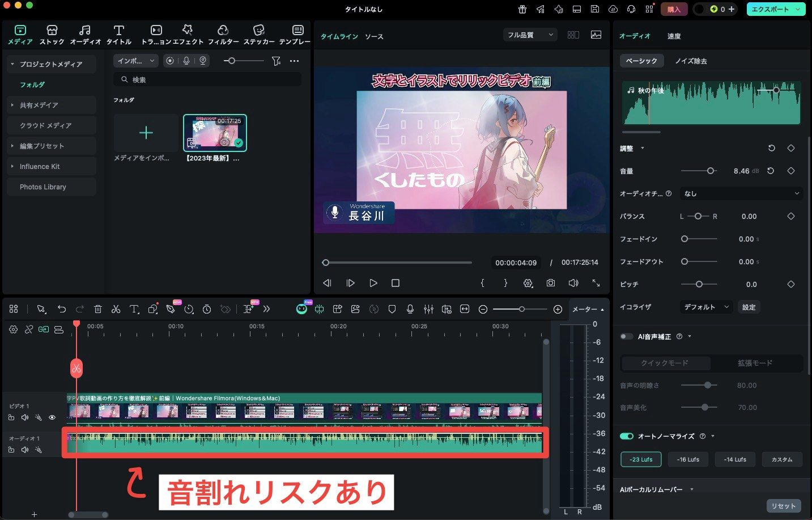Select the text tool in timeline toolbar
Screen dimensions: 812x520
[134, 309]
